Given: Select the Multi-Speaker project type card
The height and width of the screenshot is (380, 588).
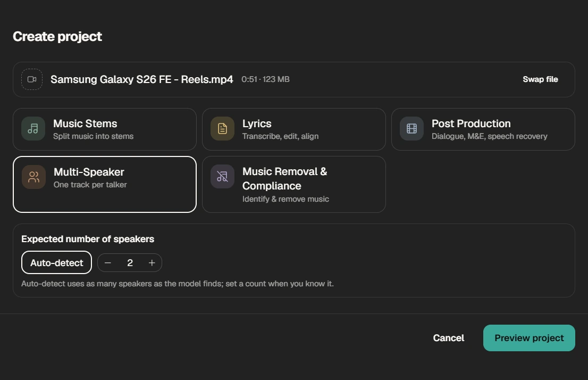Looking at the screenshot, I should pyautogui.click(x=105, y=184).
